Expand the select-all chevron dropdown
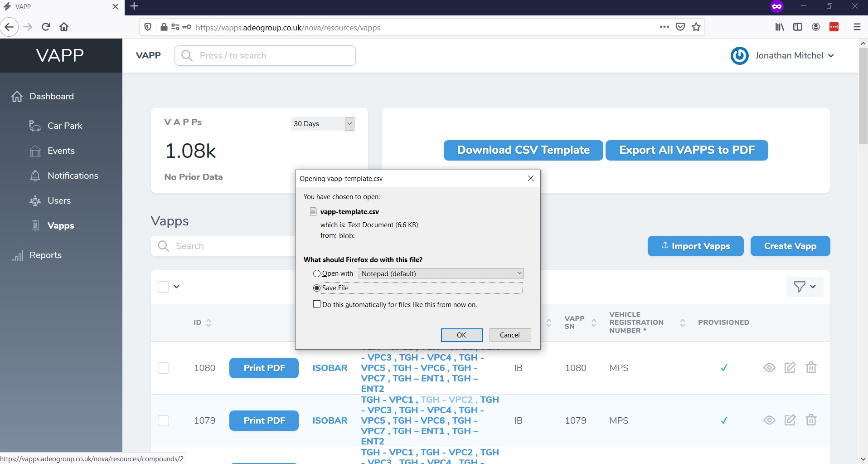The image size is (868, 464). click(x=176, y=287)
